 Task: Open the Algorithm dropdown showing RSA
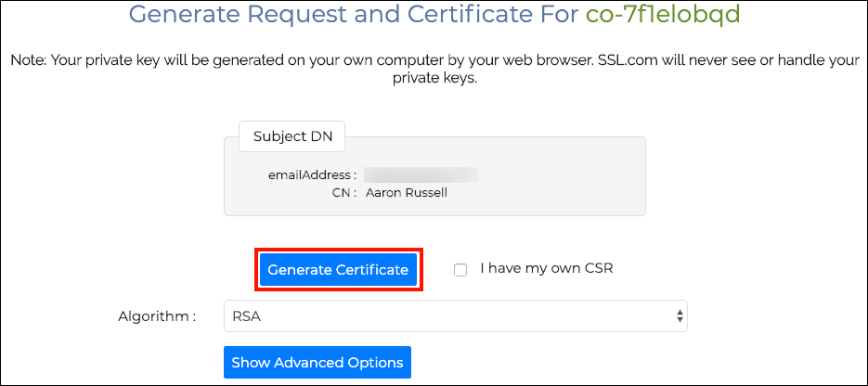point(455,316)
